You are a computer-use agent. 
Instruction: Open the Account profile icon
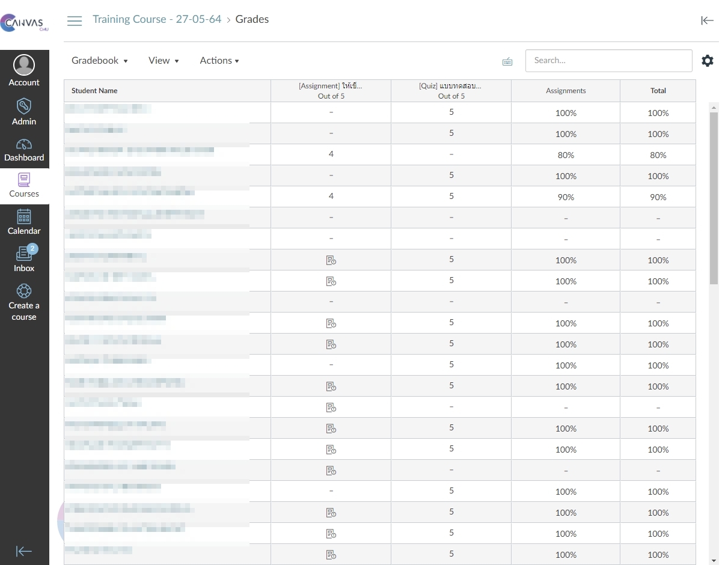(x=24, y=65)
